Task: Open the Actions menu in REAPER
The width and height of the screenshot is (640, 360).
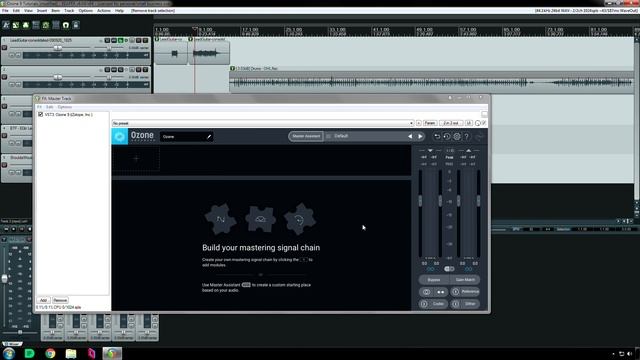Action: click(x=104, y=11)
